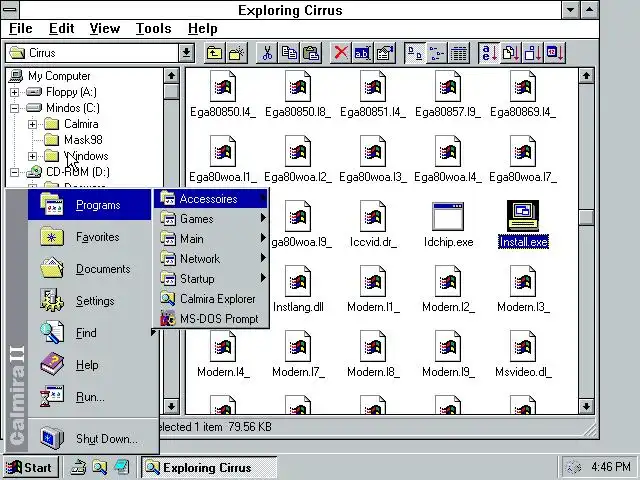Select Install.exe file icon
Image resolution: width=640 pixels, height=480 pixels.
click(x=523, y=224)
